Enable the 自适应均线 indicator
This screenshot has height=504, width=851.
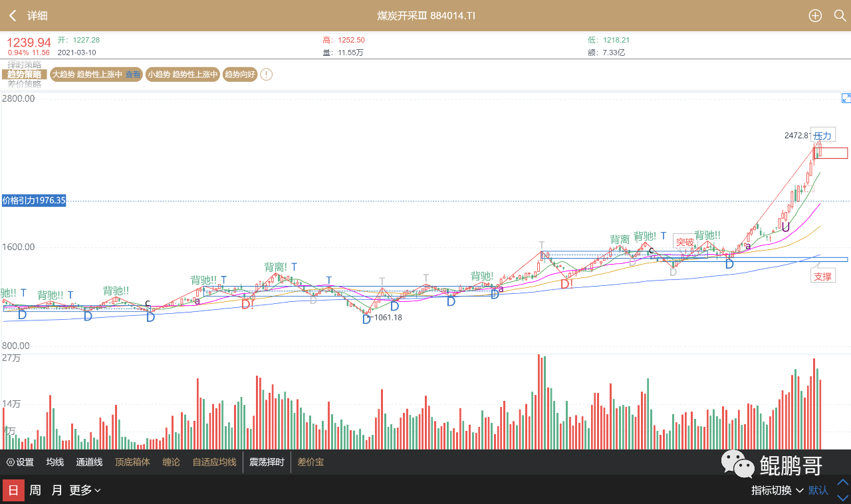(x=213, y=461)
